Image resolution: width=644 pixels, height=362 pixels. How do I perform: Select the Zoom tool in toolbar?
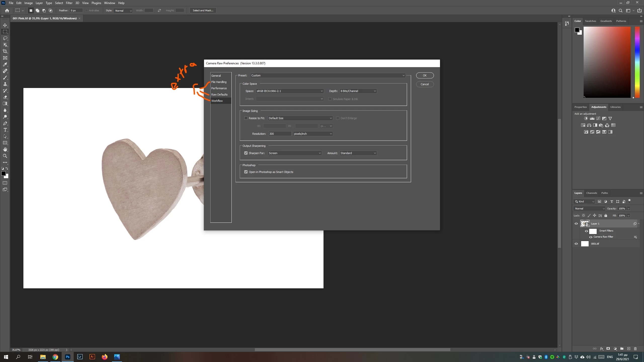(5, 156)
